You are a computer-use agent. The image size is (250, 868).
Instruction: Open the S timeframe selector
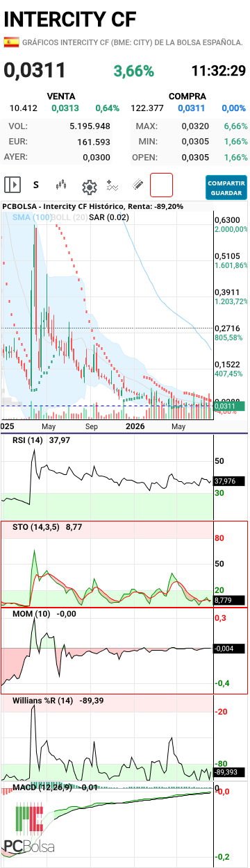pos(36,185)
